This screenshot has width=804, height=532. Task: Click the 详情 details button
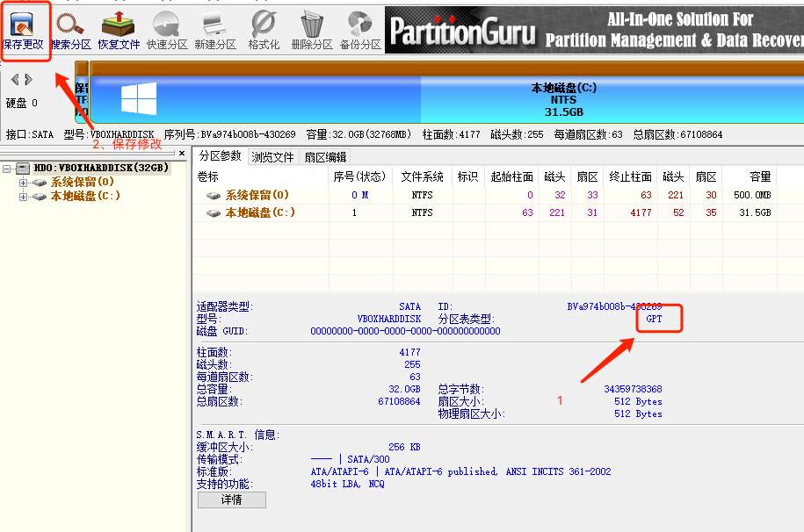point(232,500)
